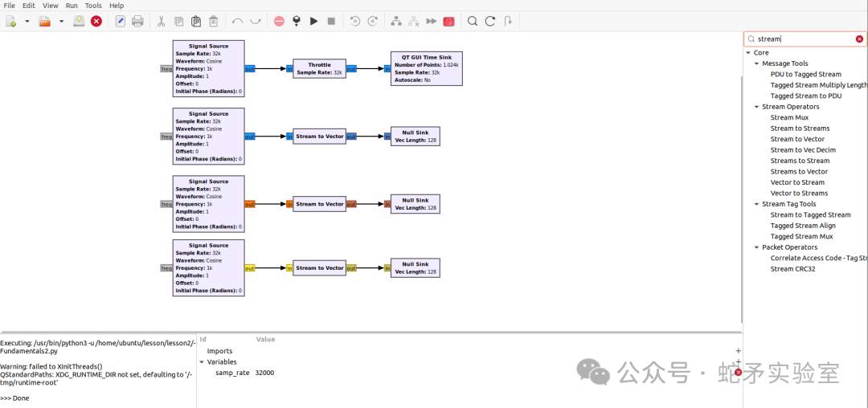This screenshot has height=408, width=868.
Task: Click the Copy icon in the toolbar
Action: coord(178,22)
